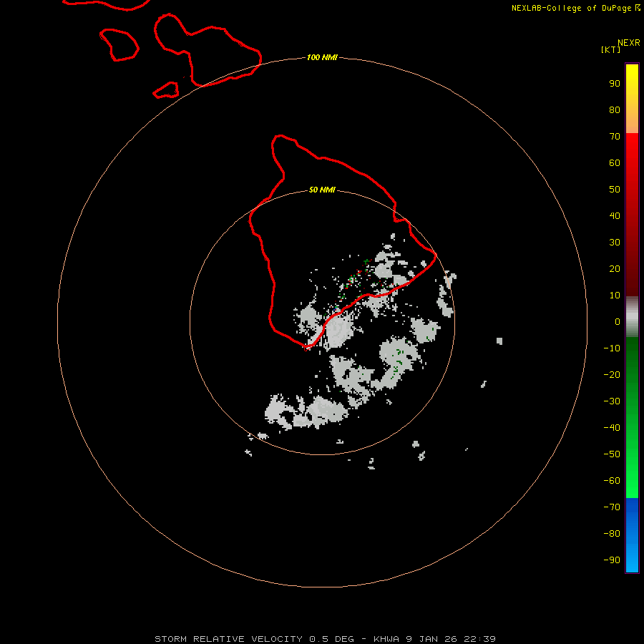This screenshot has width=644, height=644.
Task: Click the 20 value on velocity scale
Action: (x=615, y=269)
